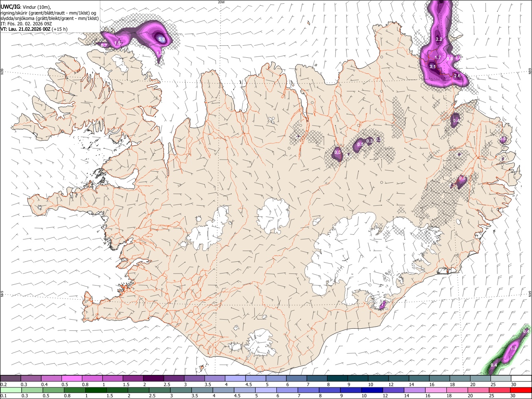Click the grey-teal swatch labeled 16 in the upper legend row
The height and width of the screenshot is (399, 532).
coord(439,379)
